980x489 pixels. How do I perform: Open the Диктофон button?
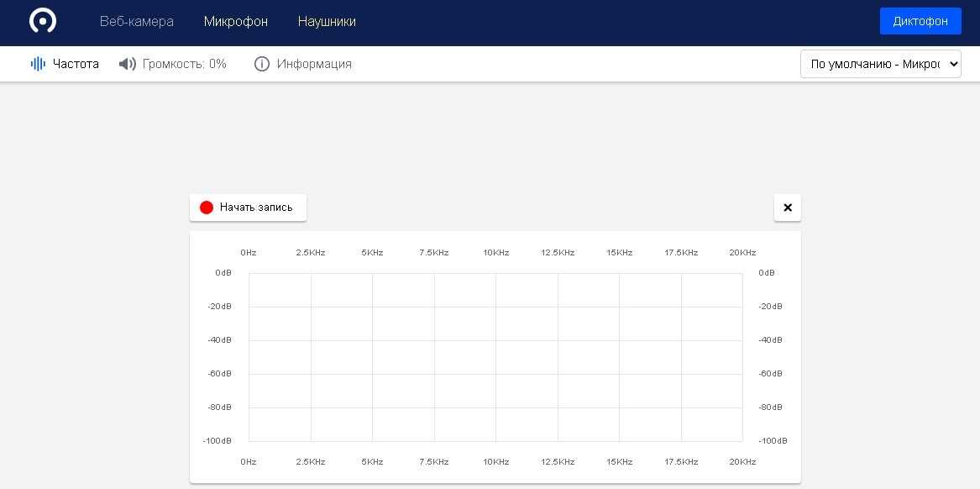[x=920, y=21]
